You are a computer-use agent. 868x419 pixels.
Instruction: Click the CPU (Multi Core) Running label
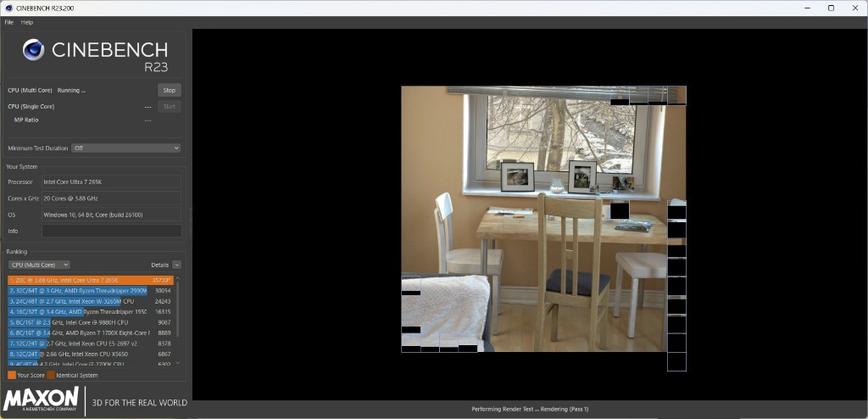point(47,91)
